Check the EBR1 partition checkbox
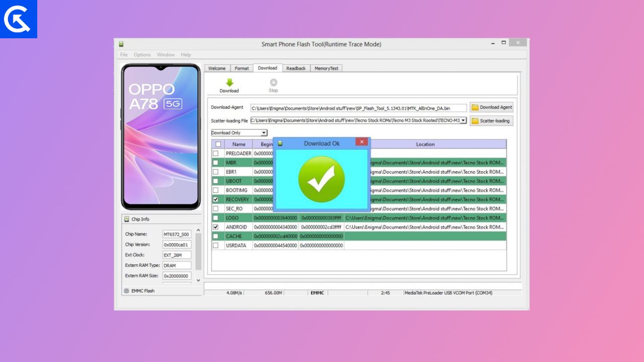Screen dimensions: 644x362 click(x=216, y=172)
